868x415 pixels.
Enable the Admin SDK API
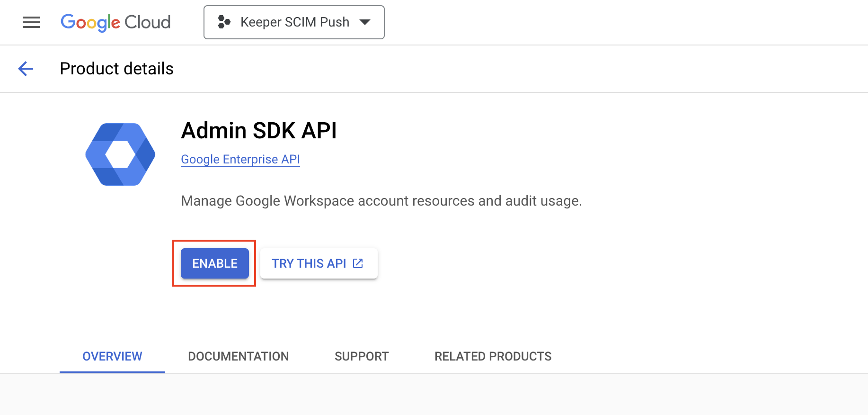click(x=214, y=263)
